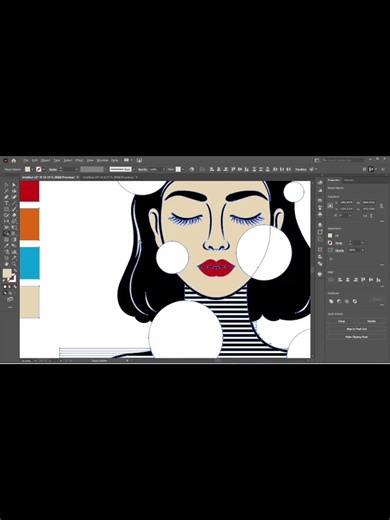Click the Make Clipping Mask button

356,337
